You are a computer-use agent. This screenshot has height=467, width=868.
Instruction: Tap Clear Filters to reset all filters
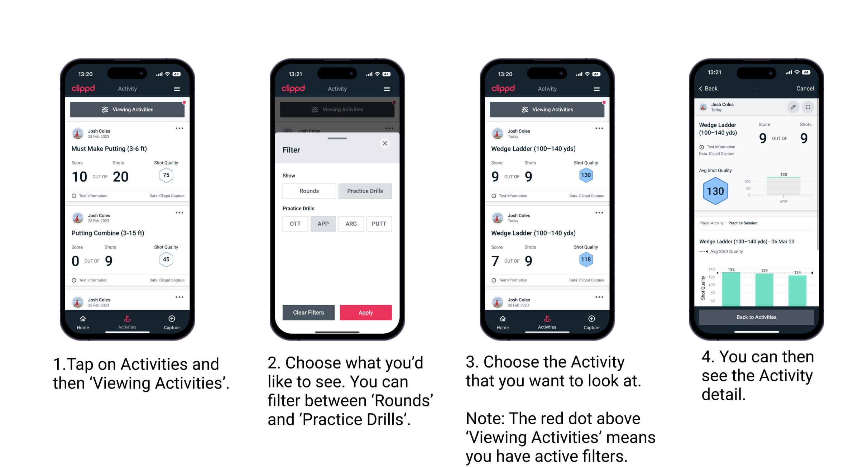click(x=308, y=312)
